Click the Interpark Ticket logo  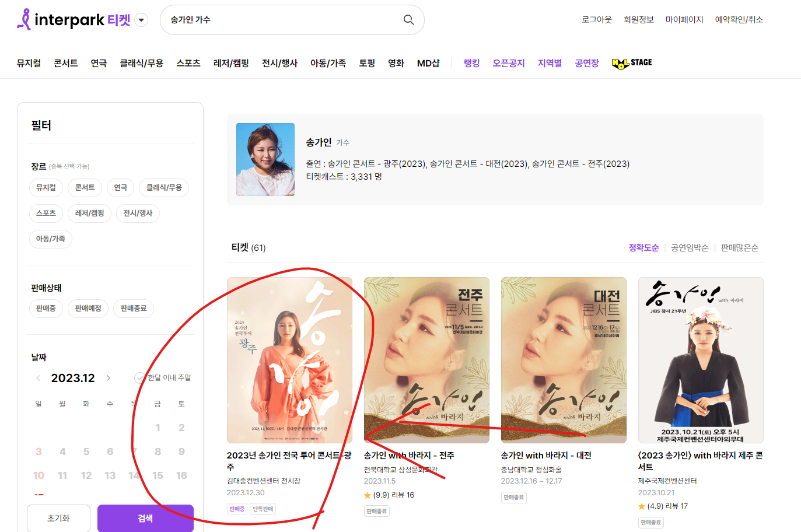pyautogui.click(x=74, y=20)
